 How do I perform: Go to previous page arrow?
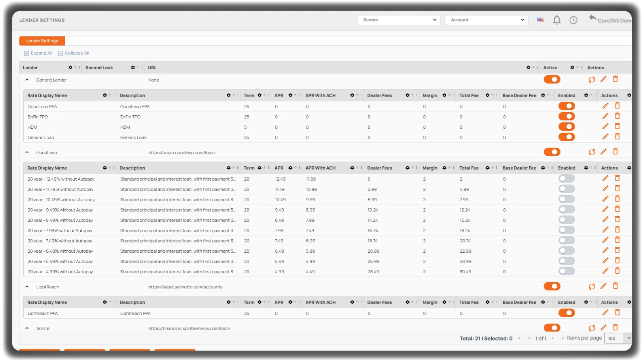[x=529, y=338]
